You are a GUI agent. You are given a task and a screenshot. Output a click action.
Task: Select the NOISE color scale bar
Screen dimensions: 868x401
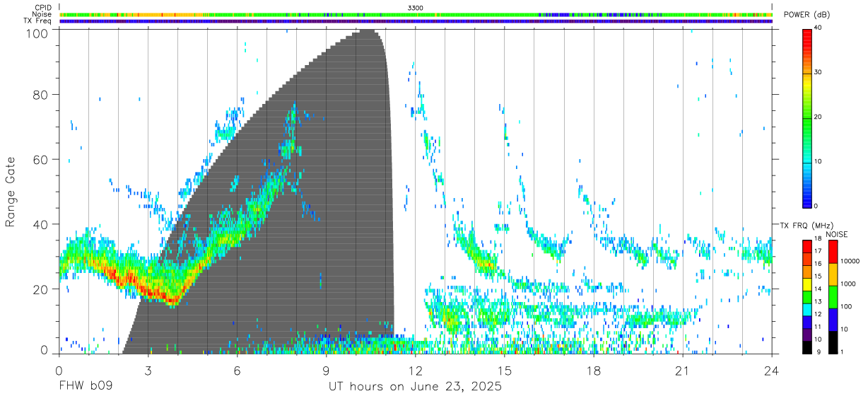(x=833, y=297)
